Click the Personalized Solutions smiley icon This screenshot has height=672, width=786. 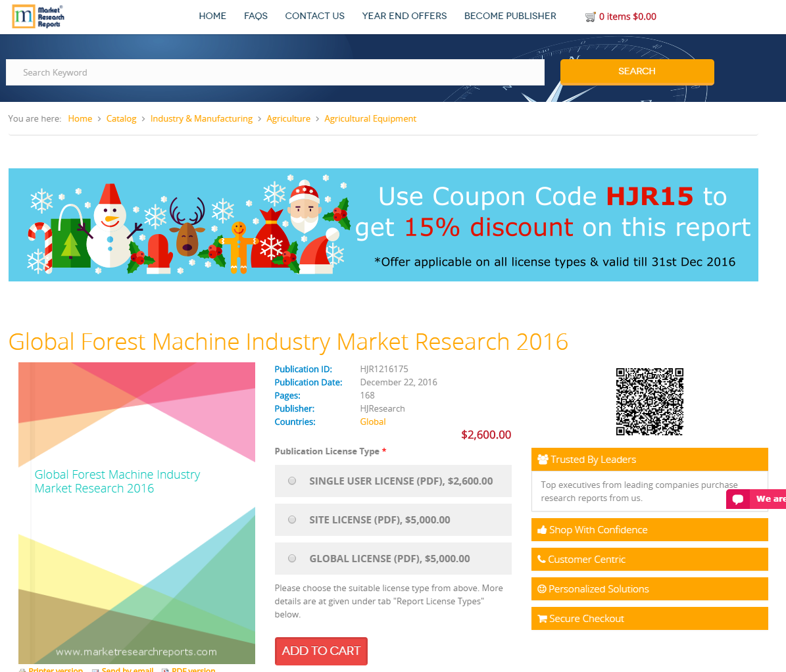pyautogui.click(x=542, y=588)
